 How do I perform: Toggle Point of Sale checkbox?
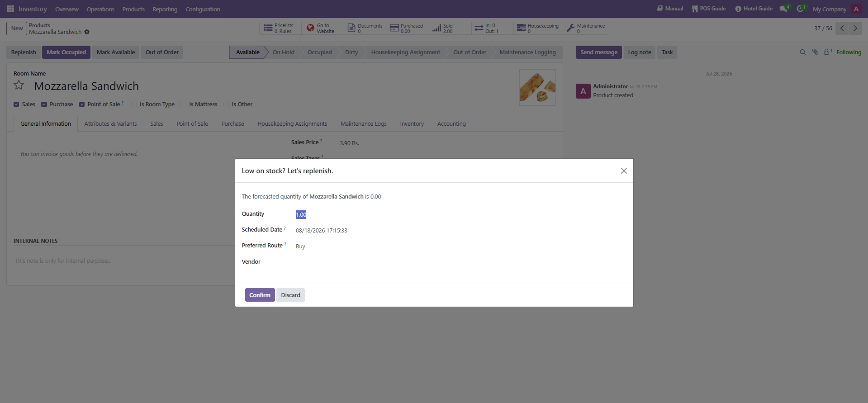click(82, 104)
